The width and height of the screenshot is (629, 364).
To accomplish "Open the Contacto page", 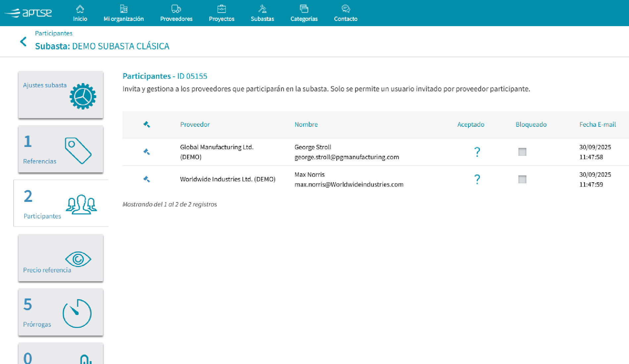I will [346, 13].
